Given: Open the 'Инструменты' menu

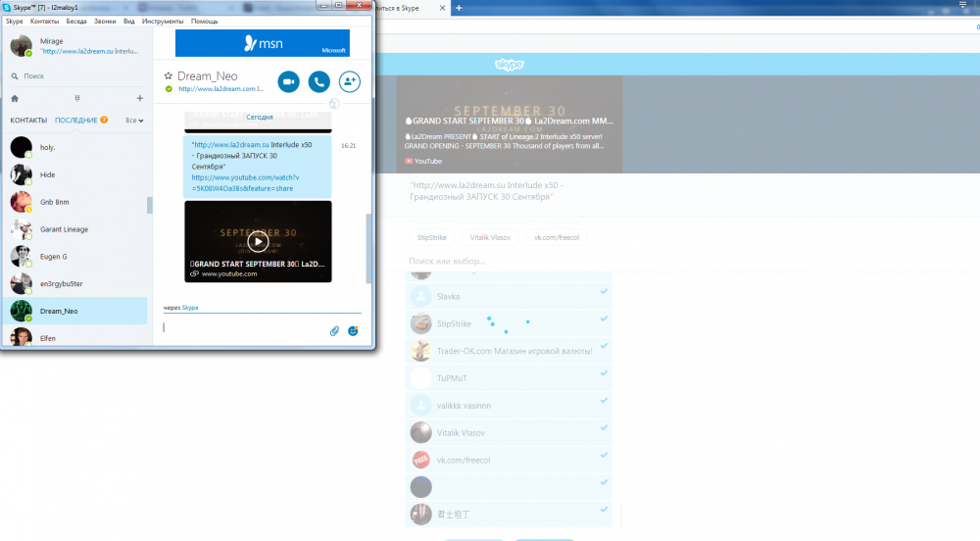Looking at the screenshot, I should point(162,21).
